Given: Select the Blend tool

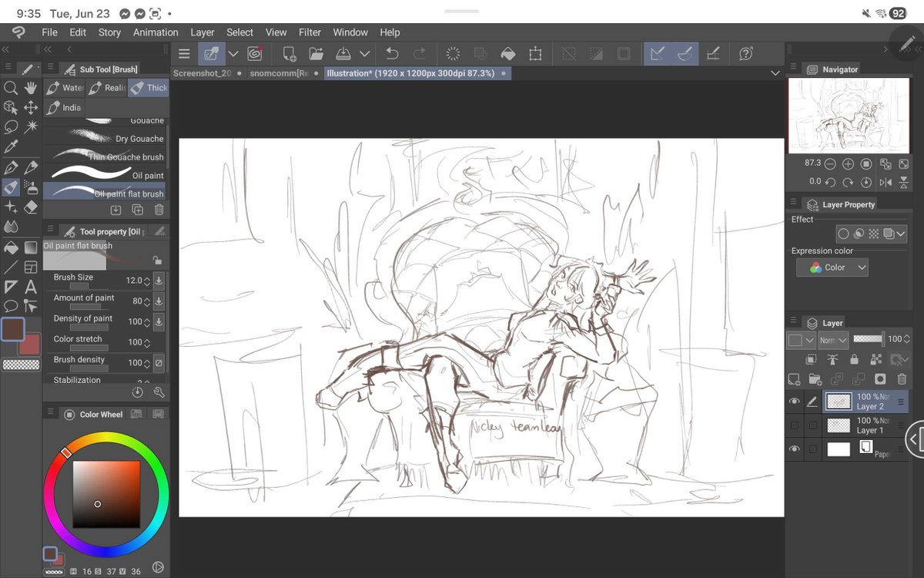Looking at the screenshot, I should click(11, 227).
